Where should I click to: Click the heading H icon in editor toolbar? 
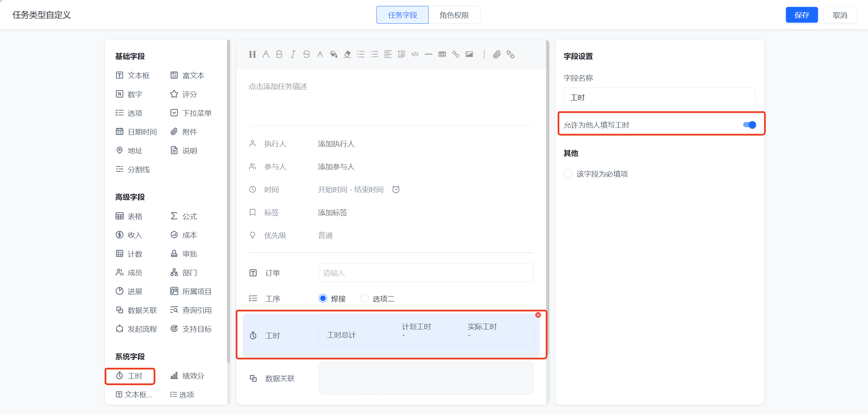pos(252,54)
